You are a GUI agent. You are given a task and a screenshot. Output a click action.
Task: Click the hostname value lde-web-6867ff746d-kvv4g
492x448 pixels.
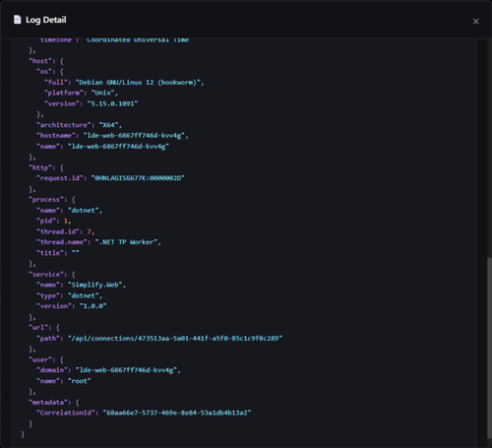(134, 136)
